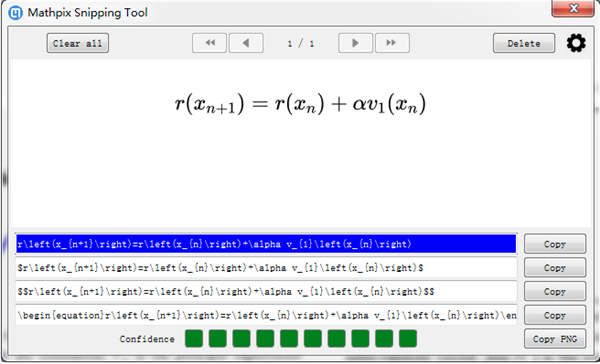Copy the double-dollar display LaTeX result
This screenshot has width=600, height=364.
pos(555,291)
